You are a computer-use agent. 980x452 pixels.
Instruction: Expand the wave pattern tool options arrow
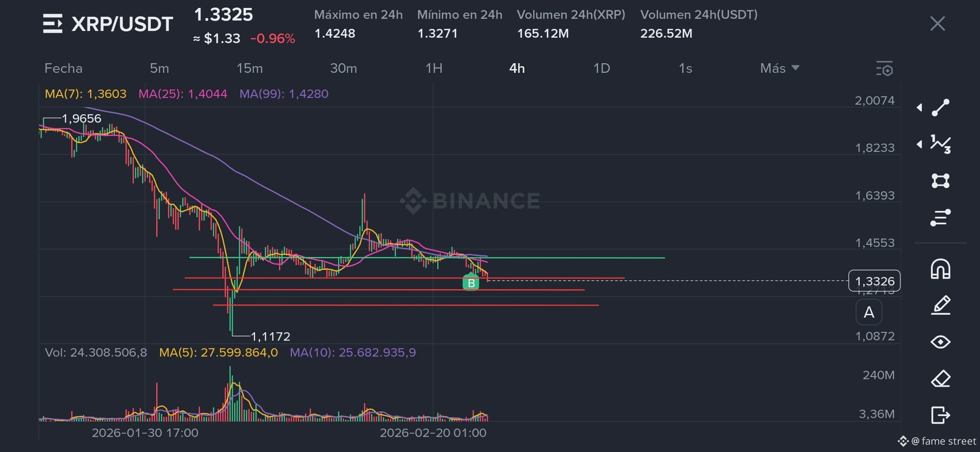tap(919, 144)
